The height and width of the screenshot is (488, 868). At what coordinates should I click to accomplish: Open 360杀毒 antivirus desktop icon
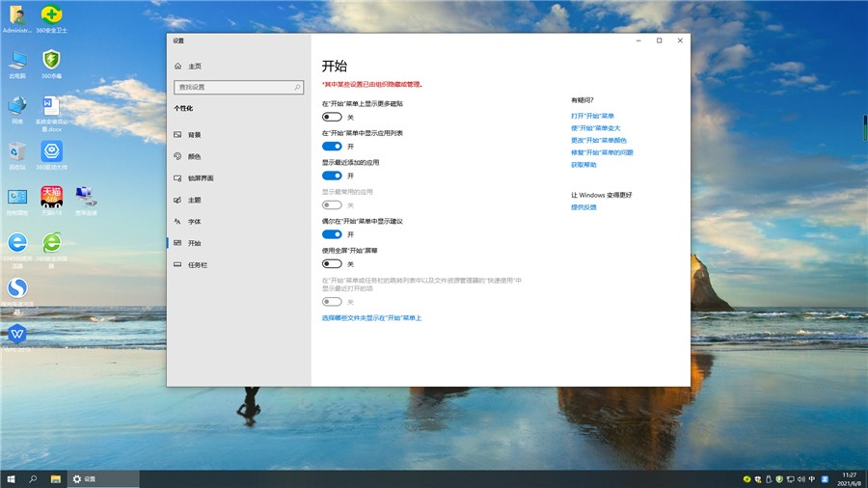(x=51, y=65)
